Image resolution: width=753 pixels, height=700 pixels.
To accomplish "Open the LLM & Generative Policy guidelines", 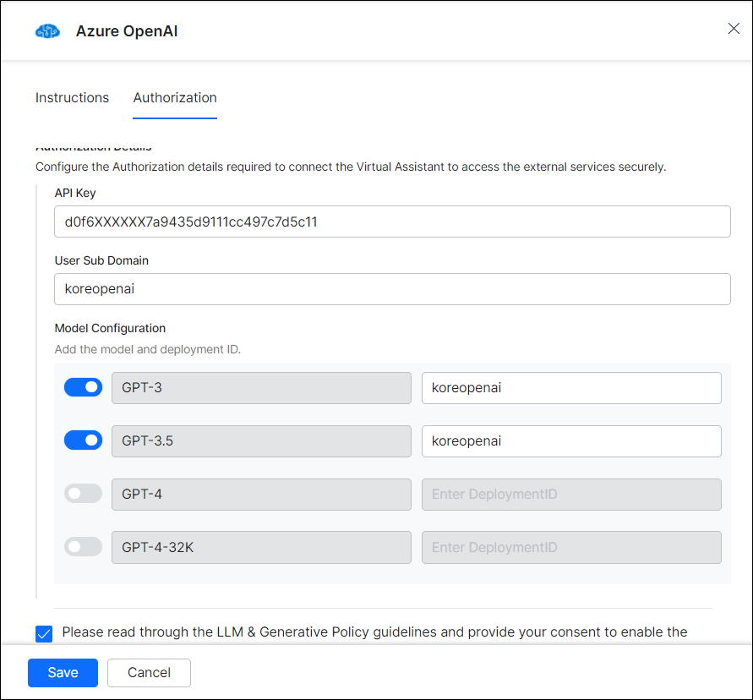I will 306,632.
